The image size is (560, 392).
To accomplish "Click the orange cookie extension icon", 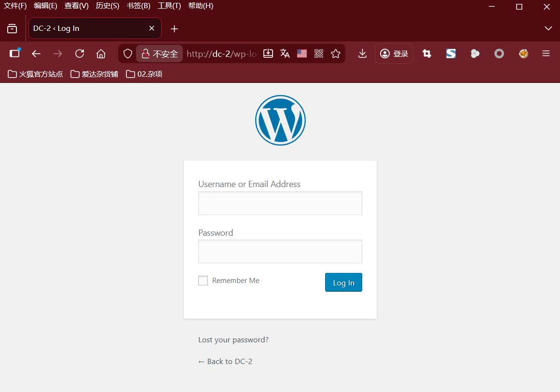I will pos(523,54).
